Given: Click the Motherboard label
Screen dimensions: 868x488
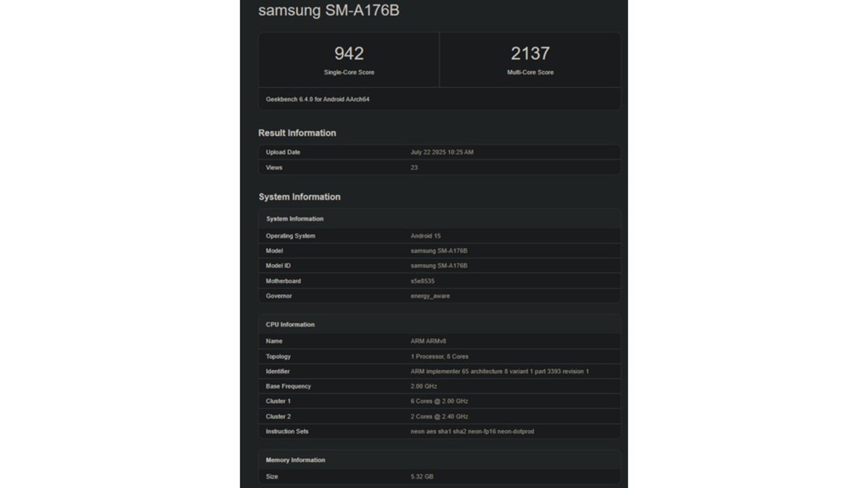Looking at the screenshot, I should pos(284,281).
